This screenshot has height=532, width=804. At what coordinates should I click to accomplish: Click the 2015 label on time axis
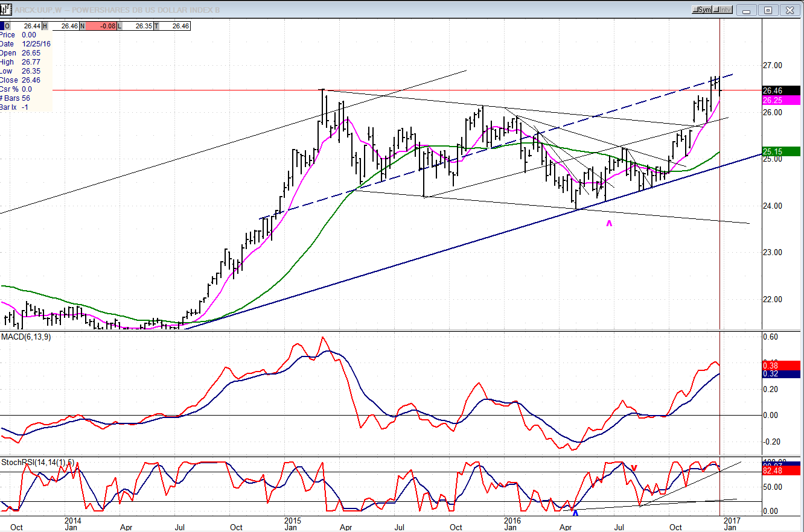(x=292, y=520)
